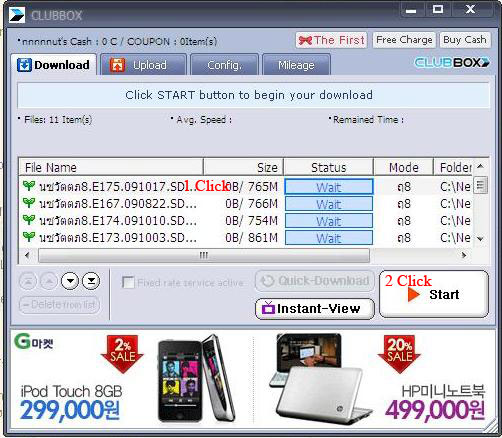Click the file list scroll up arrow
The image size is (502, 438).
pyautogui.click(x=480, y=166)
